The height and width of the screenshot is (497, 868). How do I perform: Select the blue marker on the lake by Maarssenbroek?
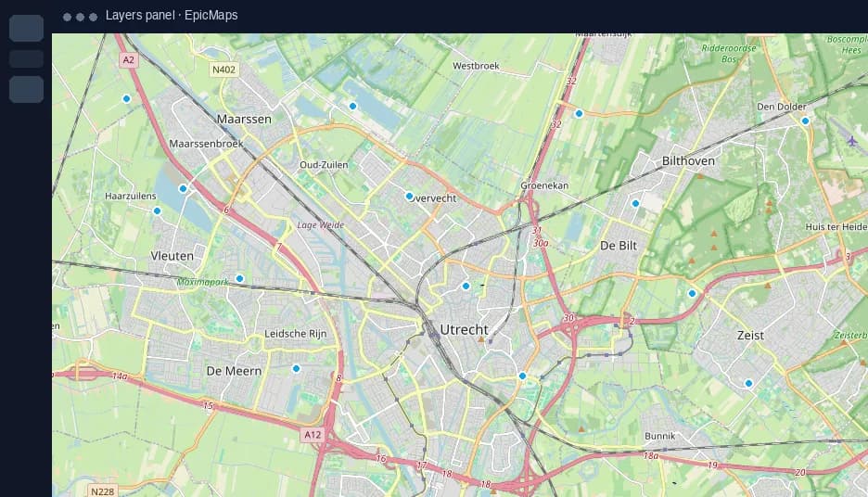coord(183,189)
